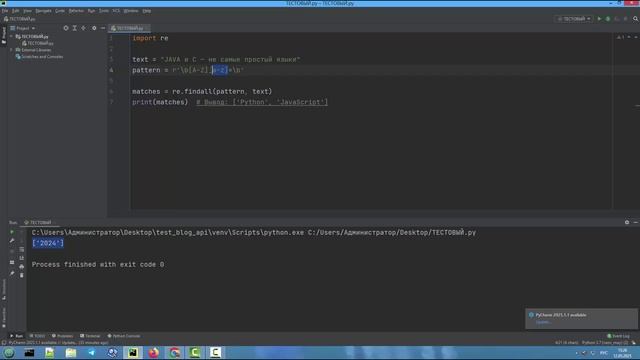
Task: Click Collapse All icon in Project panel header
Action: pyautogui.click(x=84, y=28)
